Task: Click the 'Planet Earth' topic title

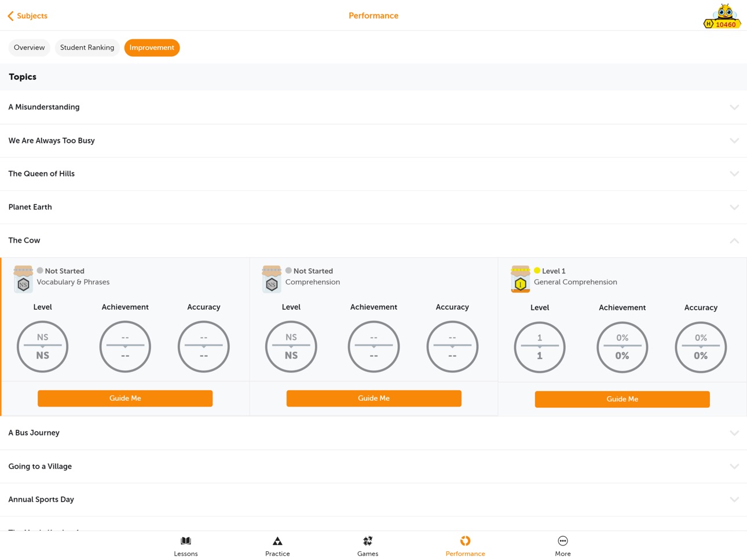Action: tap(30, 207)
